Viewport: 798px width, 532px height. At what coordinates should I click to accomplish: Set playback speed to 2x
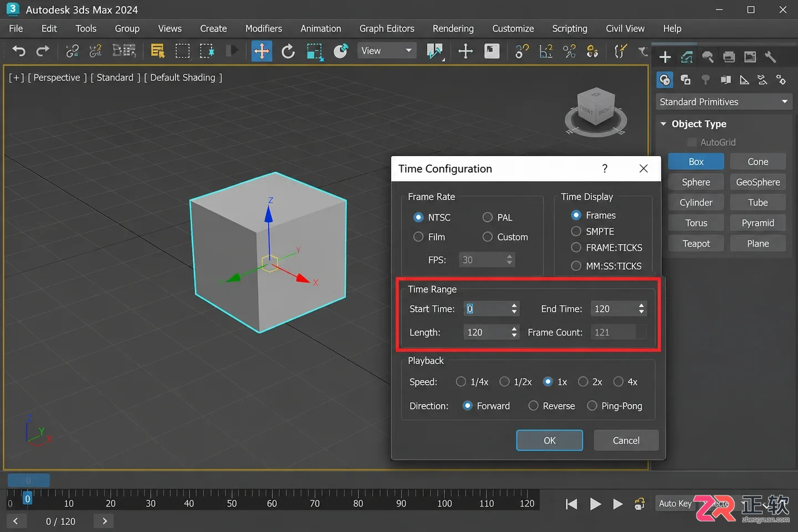(x=590, y=382)
